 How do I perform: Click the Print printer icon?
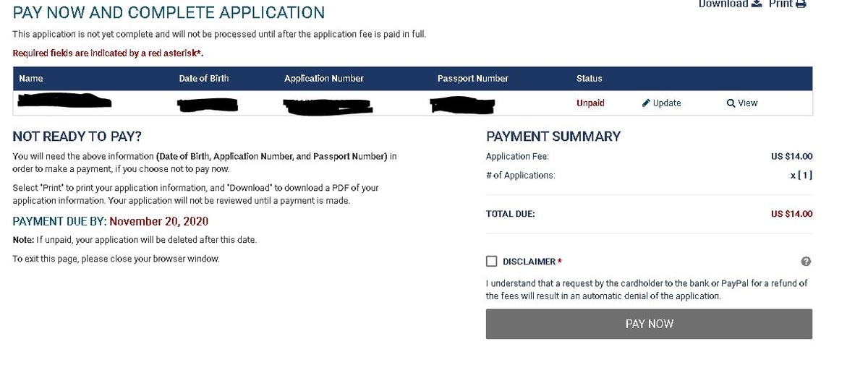click(x=801, y=4)
